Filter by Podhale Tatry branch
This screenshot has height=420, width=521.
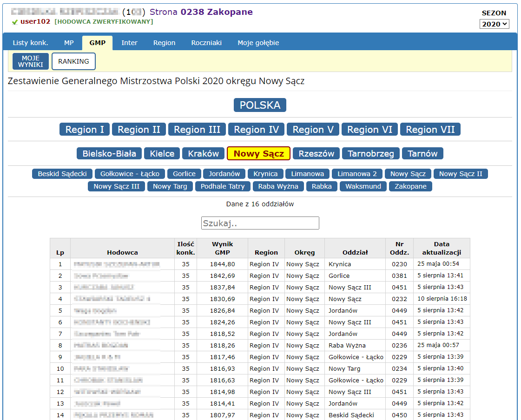click(x=223, y=186)
